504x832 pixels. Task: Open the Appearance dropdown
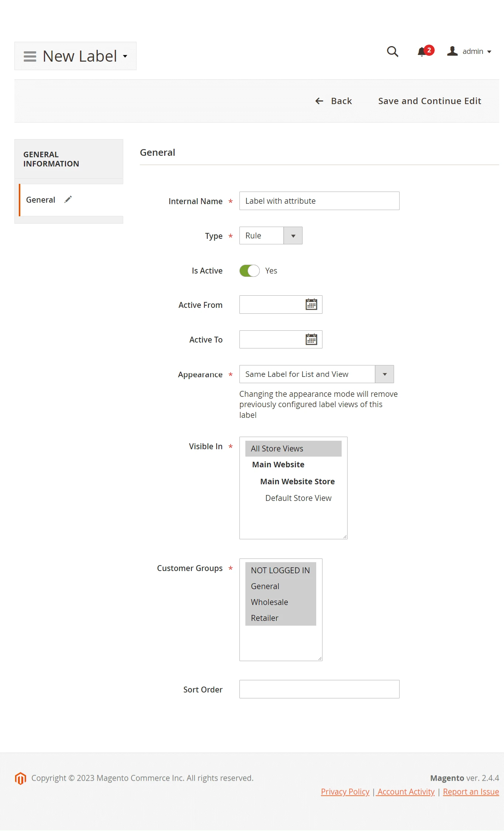[x=384, y=374]
